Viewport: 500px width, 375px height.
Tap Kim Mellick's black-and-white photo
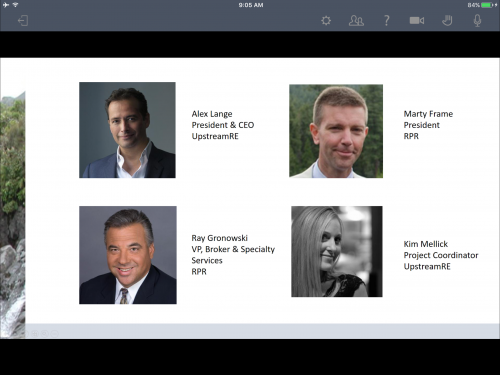click(x=337, y=251)
